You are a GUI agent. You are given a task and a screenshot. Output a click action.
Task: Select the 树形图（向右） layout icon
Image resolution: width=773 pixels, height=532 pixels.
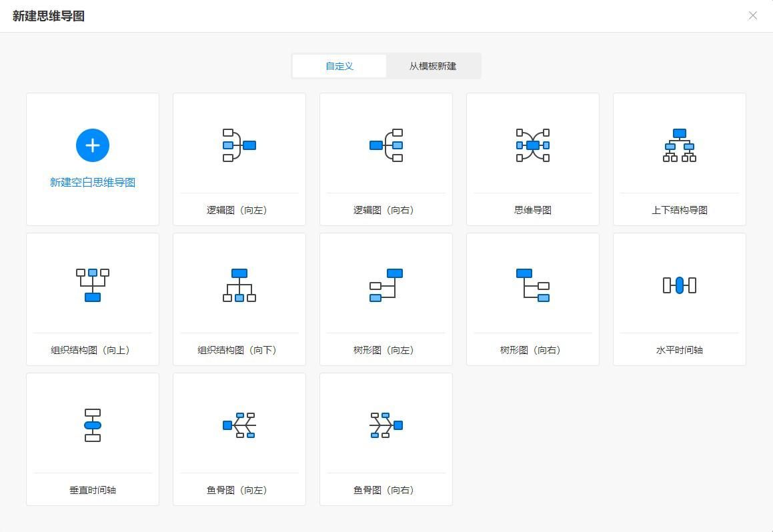533,285
